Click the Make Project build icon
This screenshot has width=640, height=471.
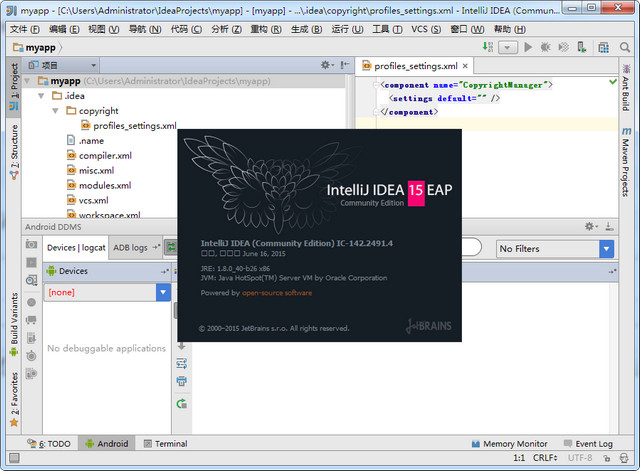pyautogui.click(x=488, y=47)
